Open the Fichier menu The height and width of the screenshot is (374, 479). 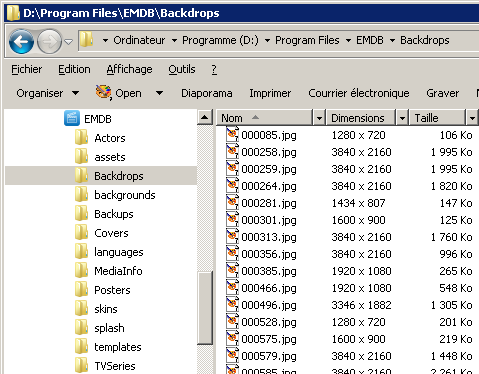pyautogui.click(x=27, y=69)
